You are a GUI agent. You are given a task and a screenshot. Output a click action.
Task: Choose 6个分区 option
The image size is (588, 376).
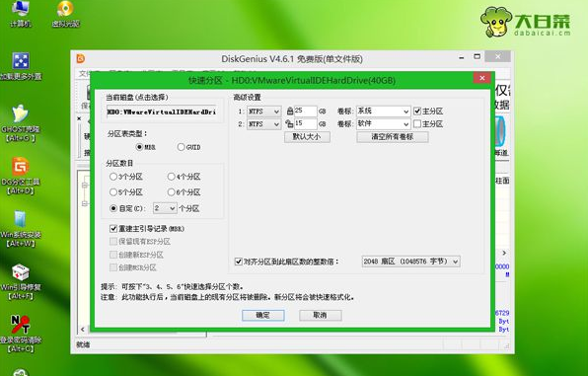[x=184, y=192]
